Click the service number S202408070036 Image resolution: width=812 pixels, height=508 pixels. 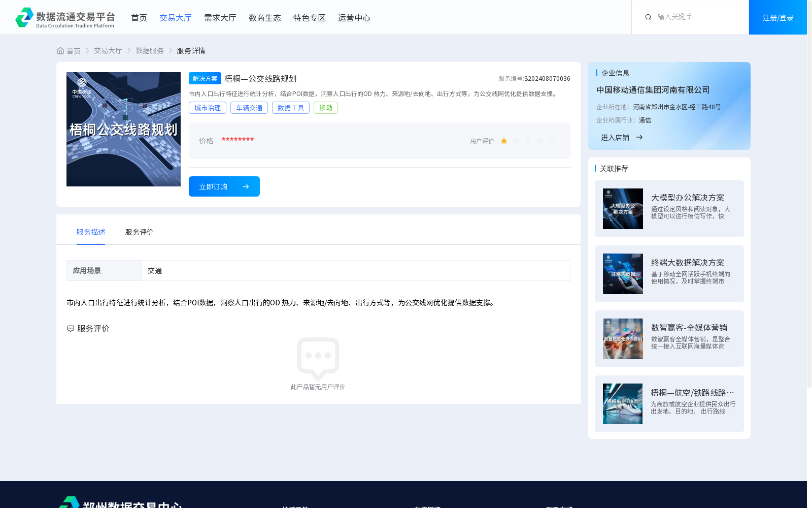(547, 79)
